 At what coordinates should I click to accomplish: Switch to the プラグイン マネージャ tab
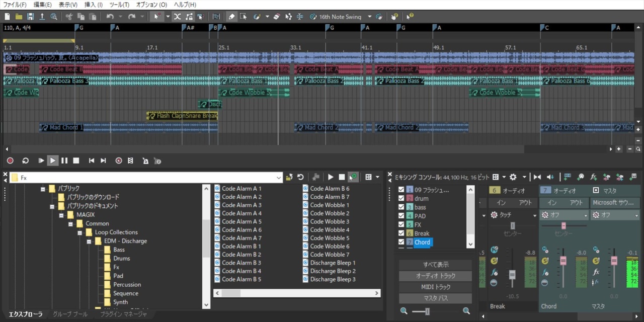pos(124,314)
